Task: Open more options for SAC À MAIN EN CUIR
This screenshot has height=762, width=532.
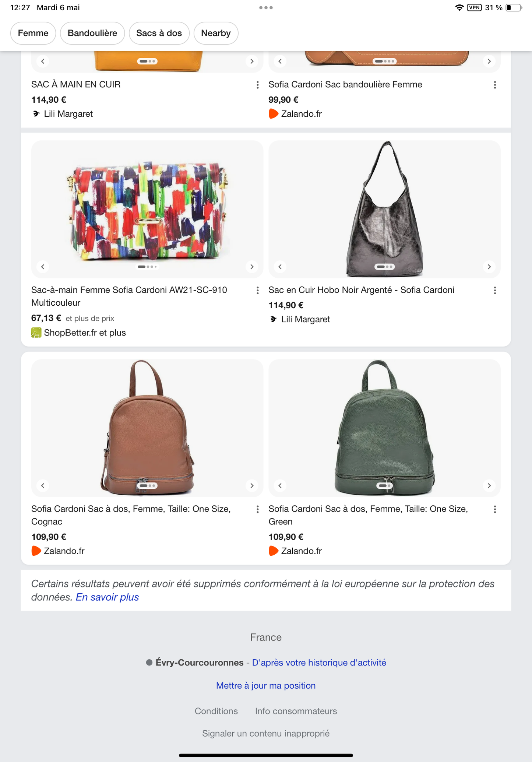Action: point(257,85)
